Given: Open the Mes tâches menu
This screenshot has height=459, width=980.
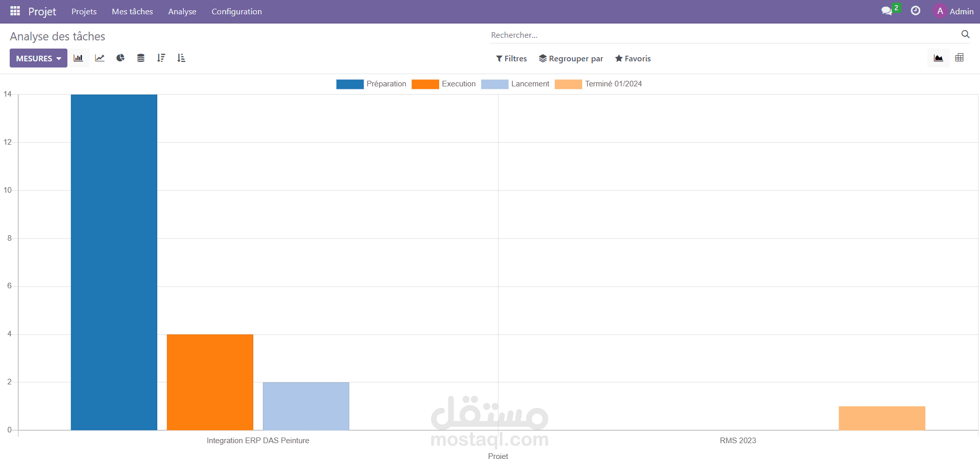Looking at the screenshot, I should point(132,11).
